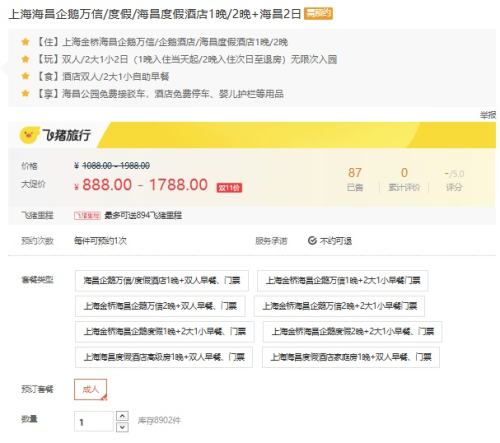Increase quantity with the up arrow
The height and width of the screenshot is (443, 500).
pos(122,416)
